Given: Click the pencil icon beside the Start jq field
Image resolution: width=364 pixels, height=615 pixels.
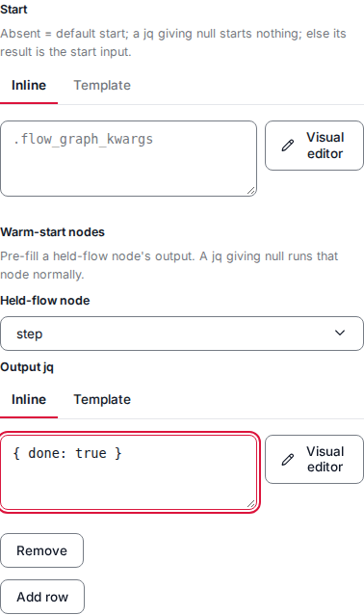Looking at the screenshot, I should click(x=288, y=146).
